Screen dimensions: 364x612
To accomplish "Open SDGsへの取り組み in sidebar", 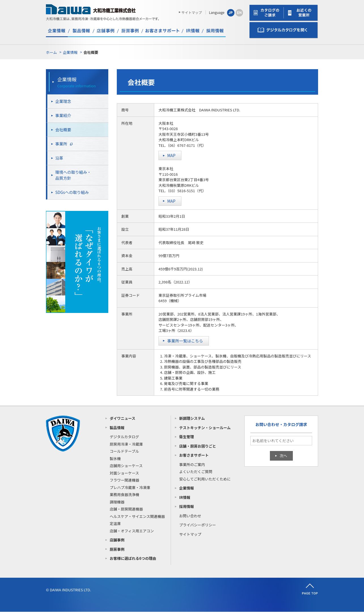I will [x=78, y=192].
